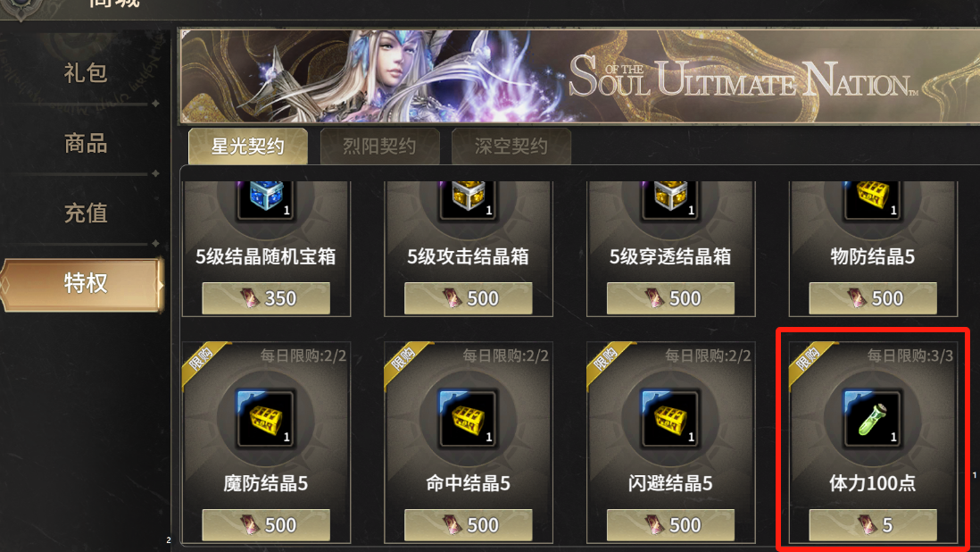Open the 深空契约 tab
This screenshot has width=980, height=552.
(x=511, y=146)
